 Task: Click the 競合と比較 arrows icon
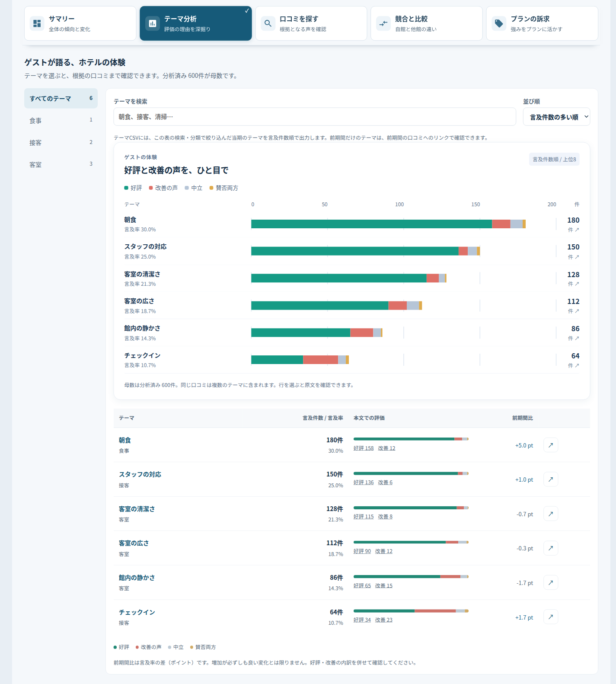pyautogui.click(x=383, y=23)
